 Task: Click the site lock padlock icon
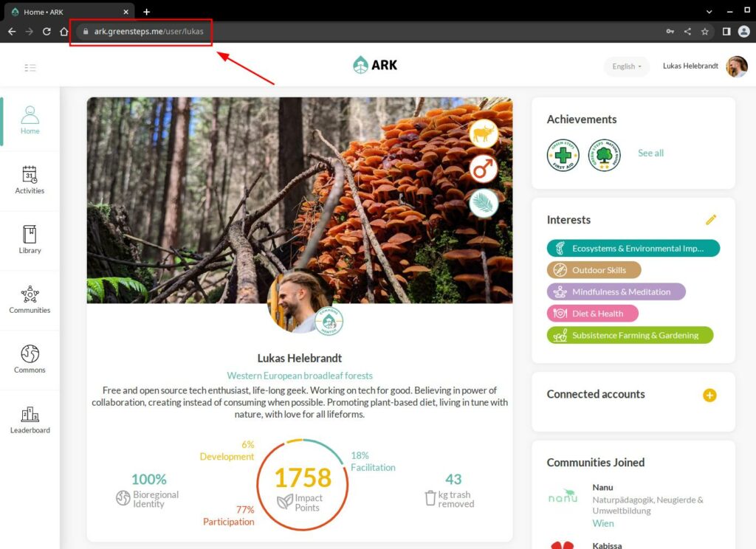[86, 31]
